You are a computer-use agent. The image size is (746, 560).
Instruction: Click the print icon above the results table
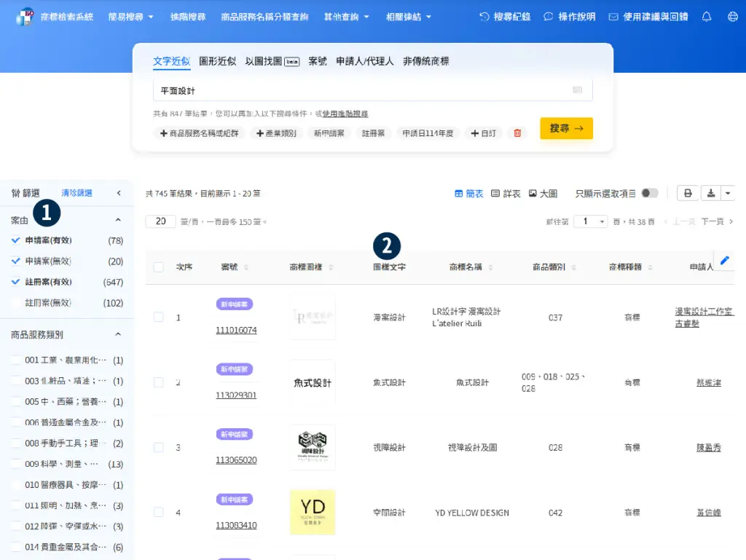[x=688, y=193]
